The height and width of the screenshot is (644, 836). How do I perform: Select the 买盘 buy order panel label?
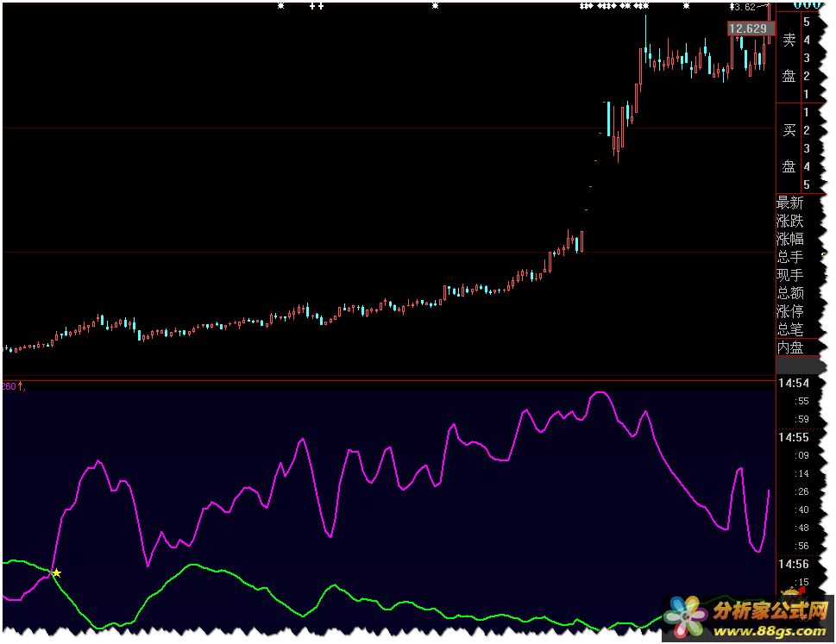789,148
